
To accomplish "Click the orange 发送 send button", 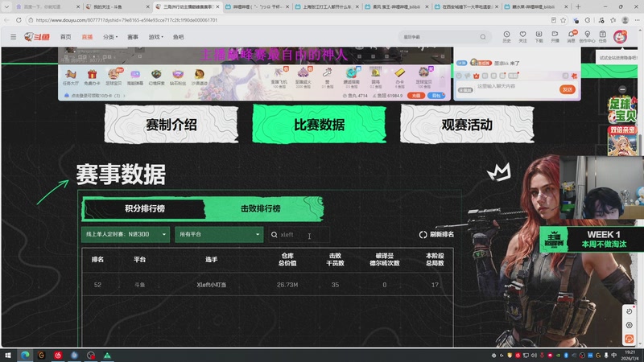I will [568, 89].
